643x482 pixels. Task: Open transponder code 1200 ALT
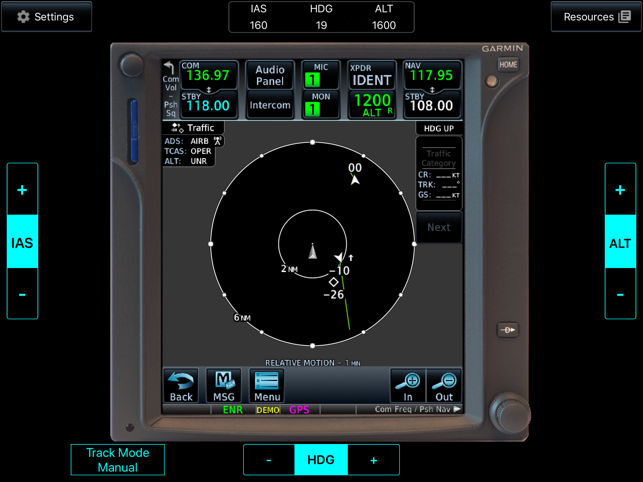[x=372, y=105]
